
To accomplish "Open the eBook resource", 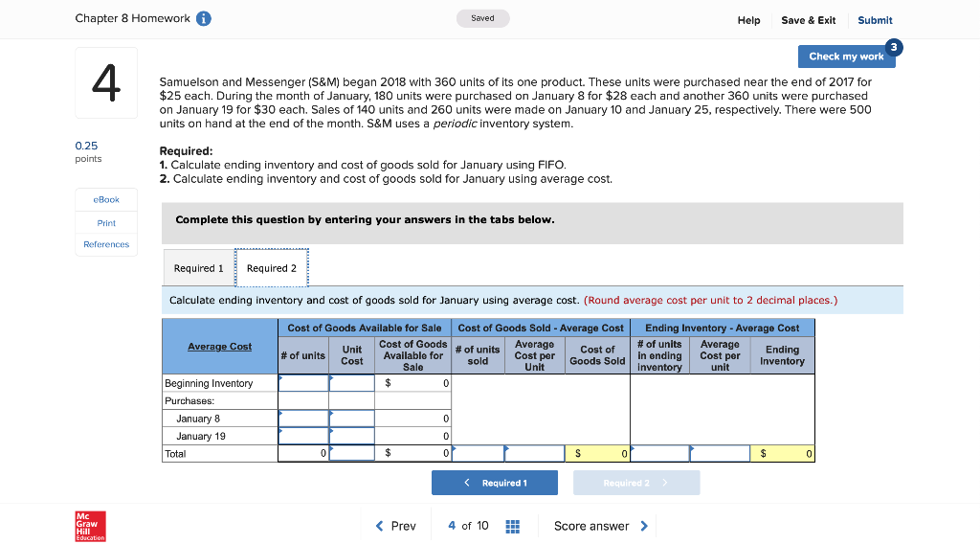I will (x=106, y=199).
